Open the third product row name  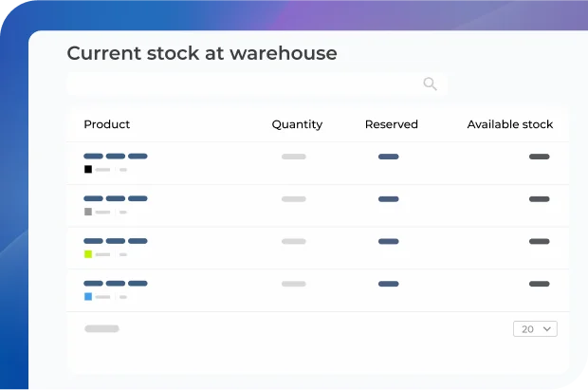(x=116, y=241)
